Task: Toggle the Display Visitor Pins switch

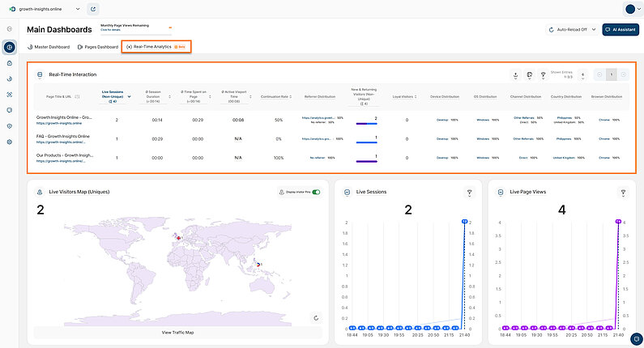Action: [316, 192]
